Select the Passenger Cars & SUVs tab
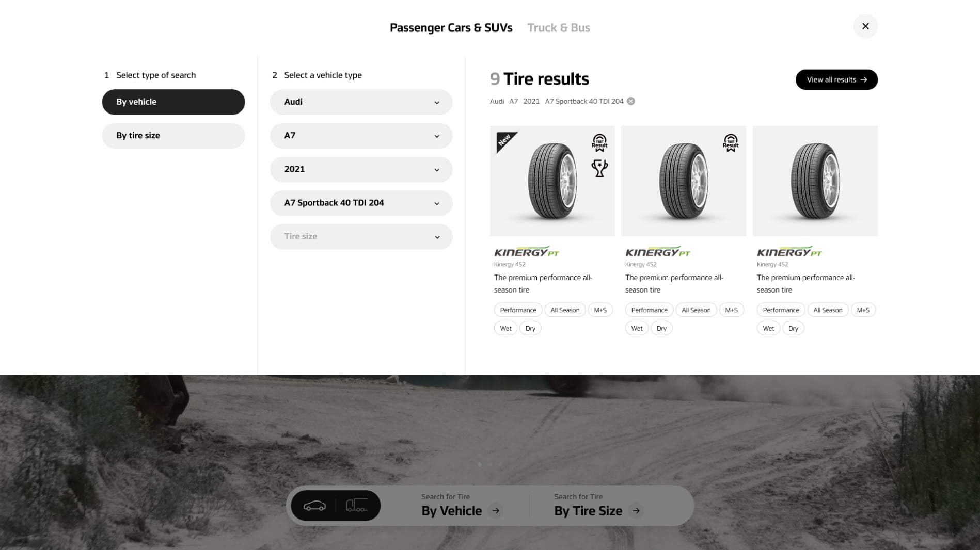 451,28
